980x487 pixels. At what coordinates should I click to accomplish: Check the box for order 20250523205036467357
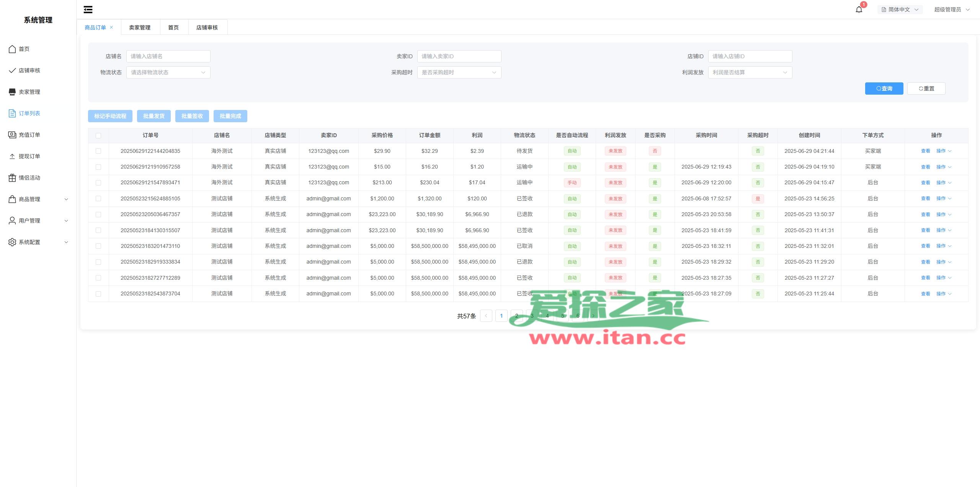click(x=98, y=215)
